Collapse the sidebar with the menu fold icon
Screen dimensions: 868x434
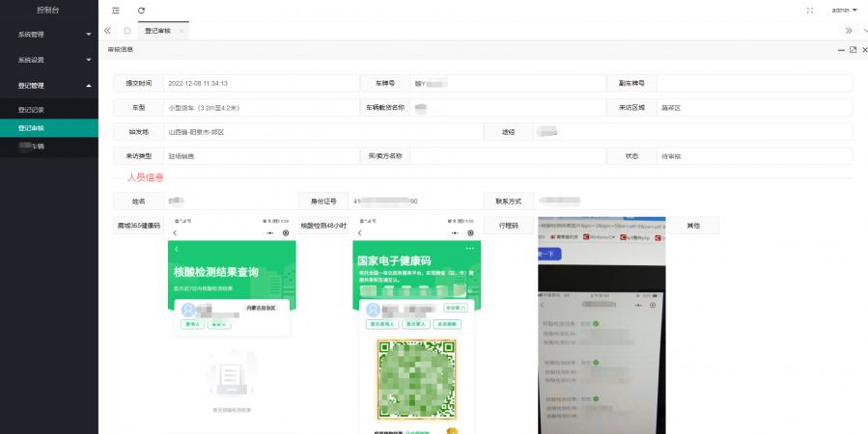pos(116,10)
